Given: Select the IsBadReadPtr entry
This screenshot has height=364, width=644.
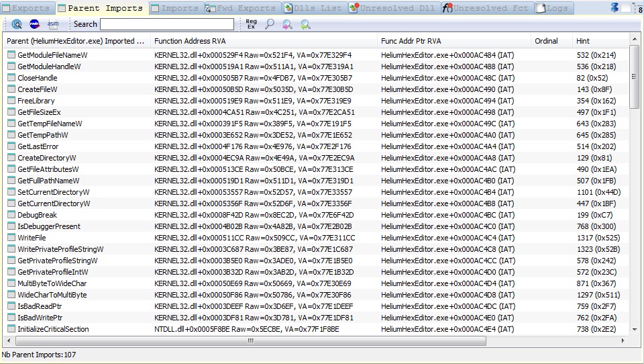Looking at the screenshot, I should coord(40,306).
